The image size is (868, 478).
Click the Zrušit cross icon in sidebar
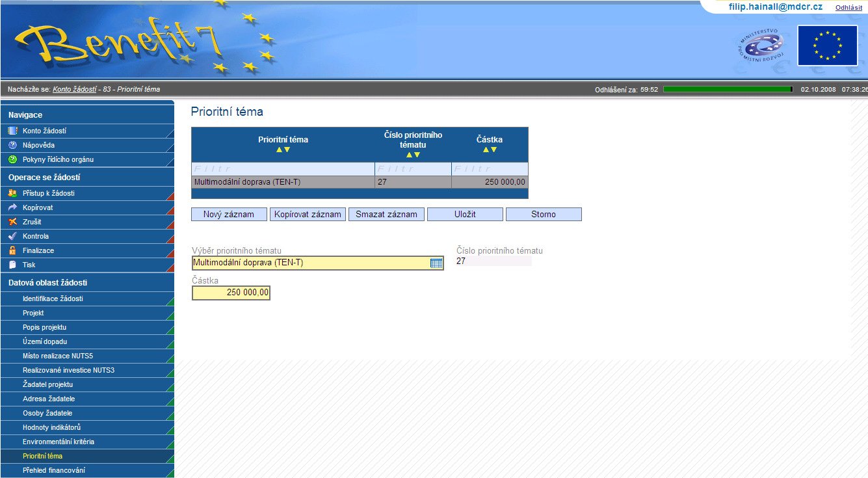12,222
